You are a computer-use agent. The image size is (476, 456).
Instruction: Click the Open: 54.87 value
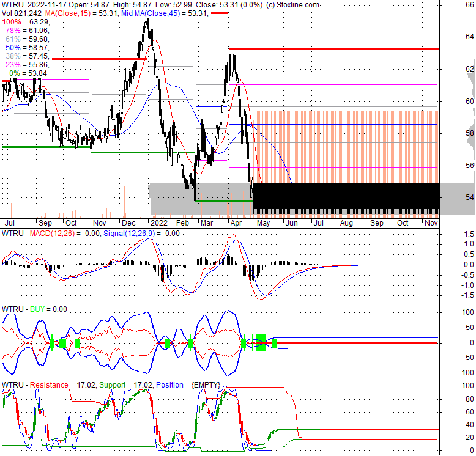pos(89,5)
